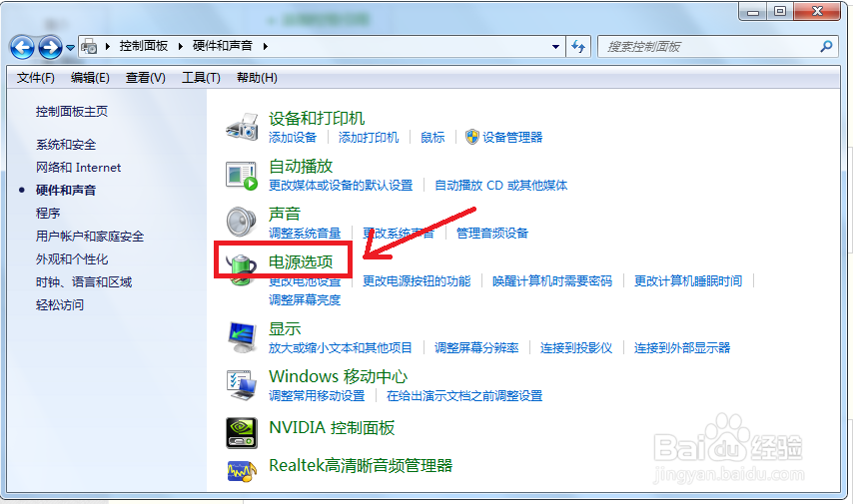Click the 设备和打印机 printer icon
Screen dimensions: 853x504
pos(242,127)
